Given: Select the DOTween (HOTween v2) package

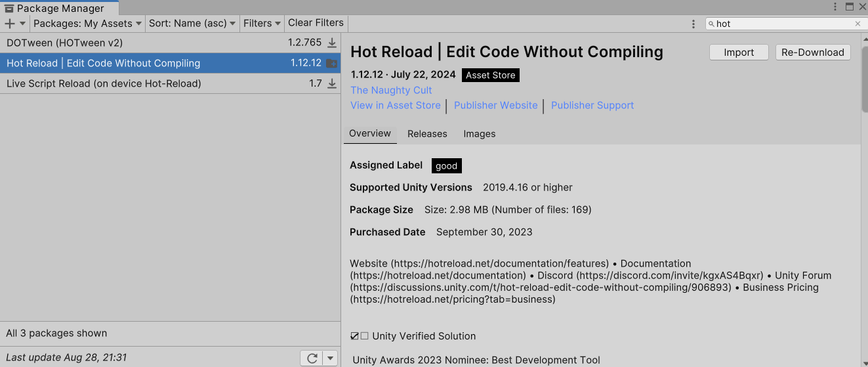Looking at the screenshot, I should 171,43.
